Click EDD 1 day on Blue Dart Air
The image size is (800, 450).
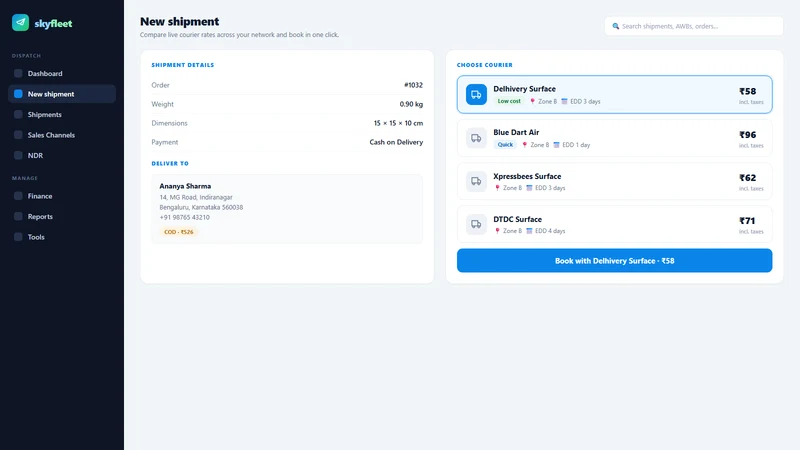pyautogui.click(x=576, y=145)
